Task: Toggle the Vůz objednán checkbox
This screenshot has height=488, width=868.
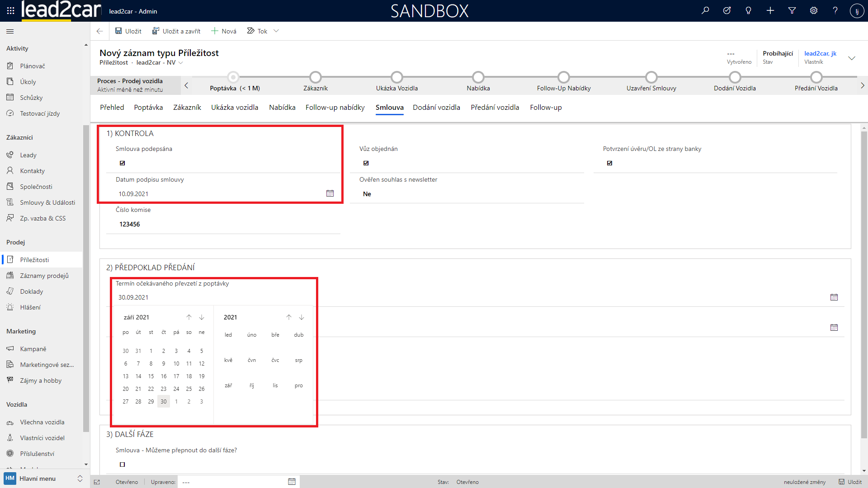Action: pyautogui.click(x=366, y=163)
